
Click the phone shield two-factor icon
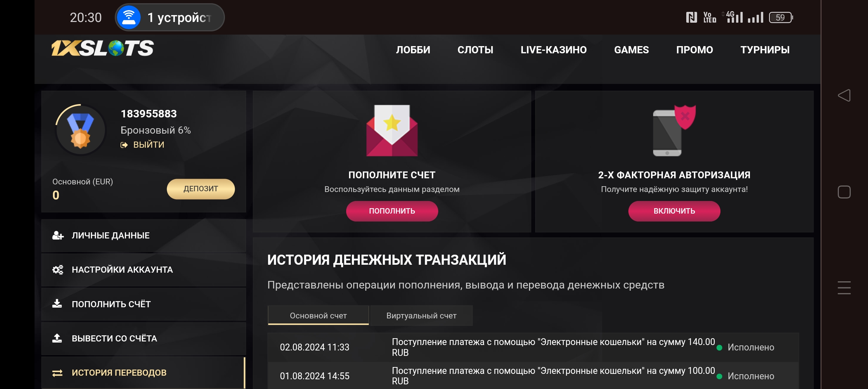[674, 130]
